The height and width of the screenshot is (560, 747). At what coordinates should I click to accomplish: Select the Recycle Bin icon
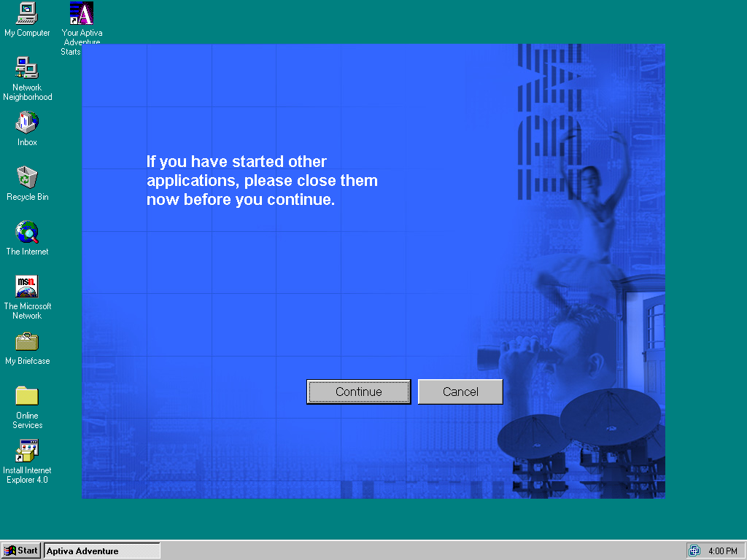[x=27, y=177]
